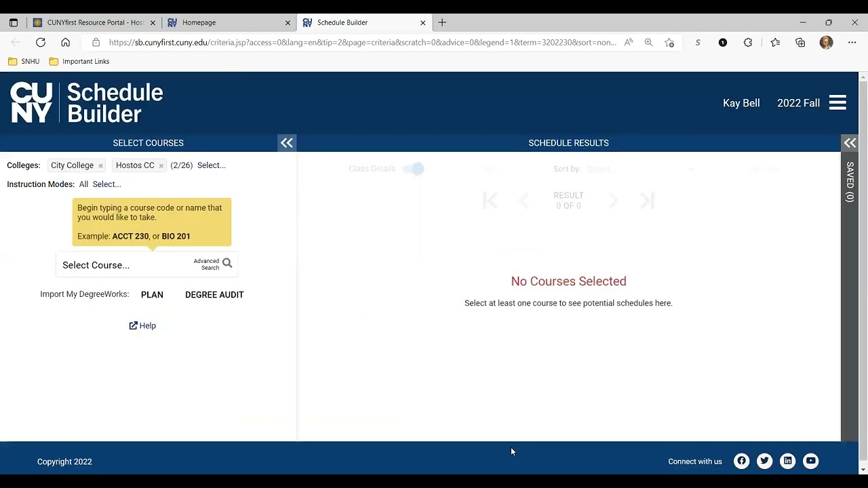This screenshot has width=868, height=488.
Task: Click the address bar URL
Action: 362,43
